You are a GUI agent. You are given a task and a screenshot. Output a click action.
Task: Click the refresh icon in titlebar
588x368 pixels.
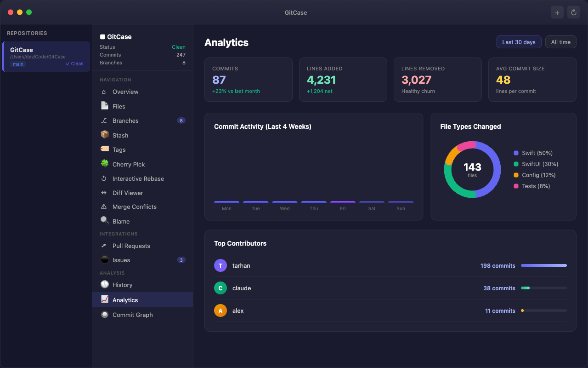tap(573, 12)
